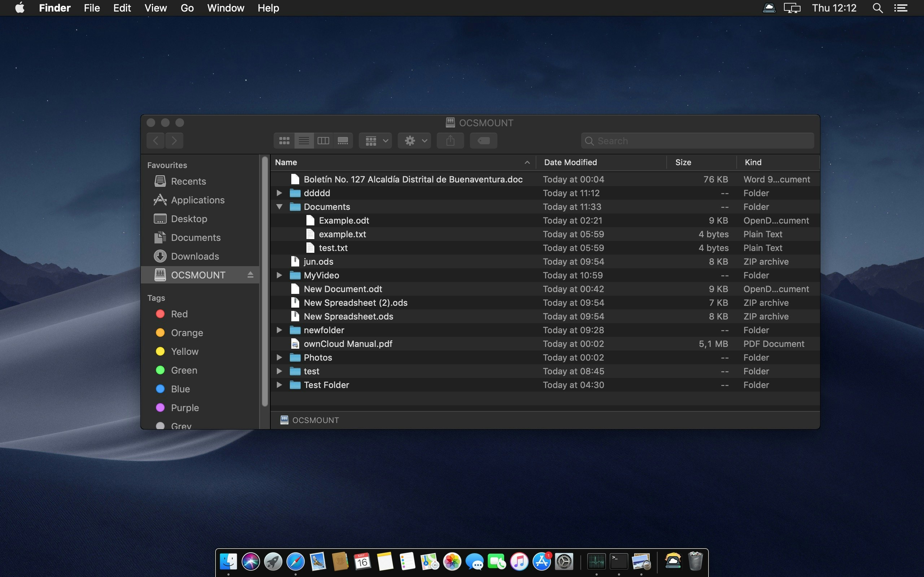Open Terminal from the Dock

[619, 561]
